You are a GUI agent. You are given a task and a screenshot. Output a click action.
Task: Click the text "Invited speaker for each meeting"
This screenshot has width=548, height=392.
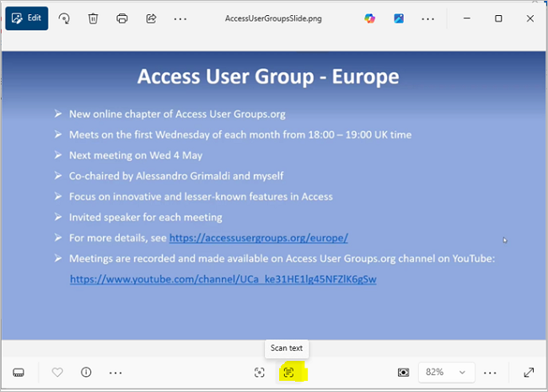[x=145, y=217]
